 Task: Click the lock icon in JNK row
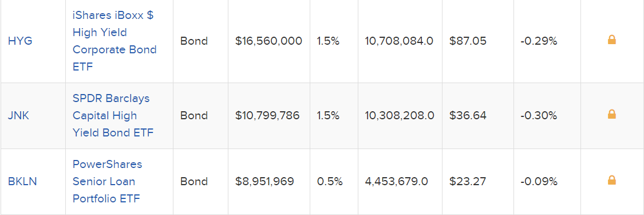[611, 114]
